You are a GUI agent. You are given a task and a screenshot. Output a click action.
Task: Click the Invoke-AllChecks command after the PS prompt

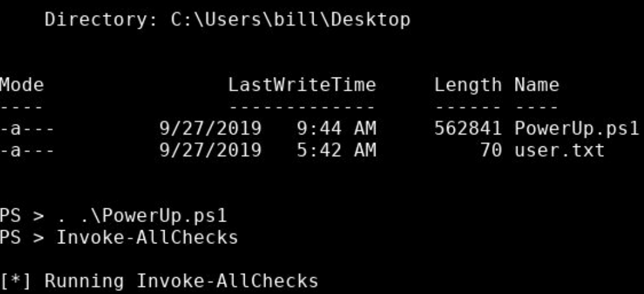coord(147,238)
